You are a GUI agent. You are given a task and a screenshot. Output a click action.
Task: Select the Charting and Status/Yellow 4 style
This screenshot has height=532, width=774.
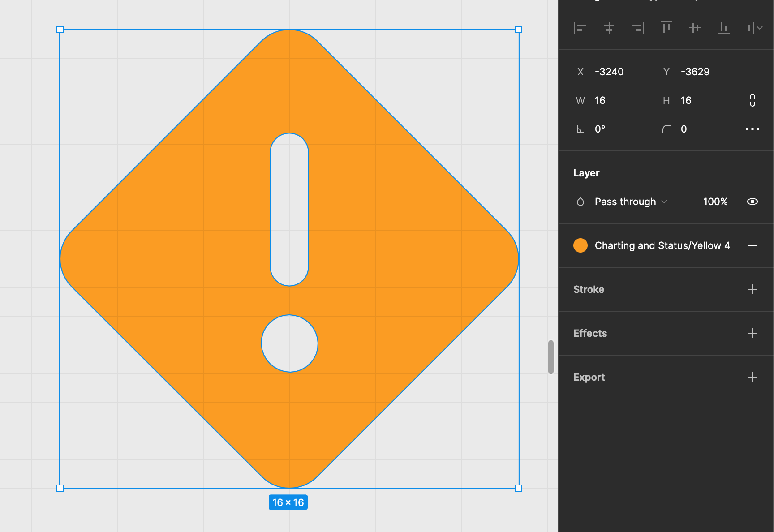pyautogui.click(x=662, y=245)
